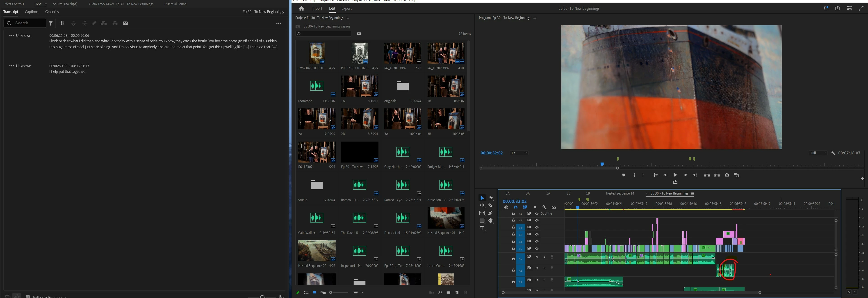This screenshot has width=868, height=298.
Task: Switch to the Export workspace
Action: [346, 8]
